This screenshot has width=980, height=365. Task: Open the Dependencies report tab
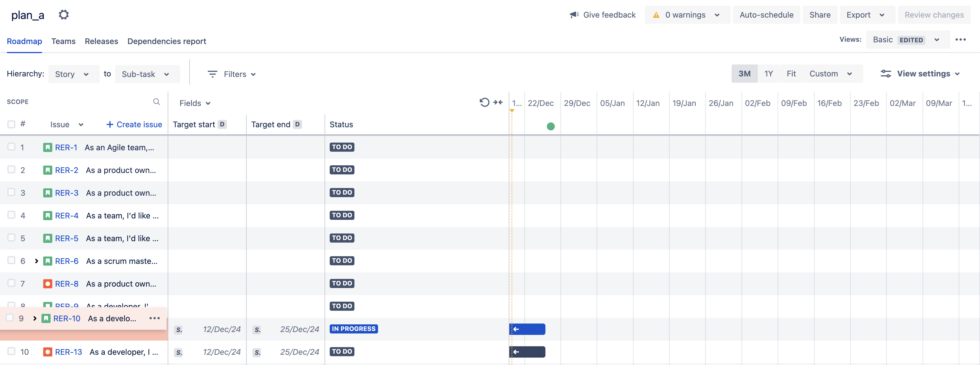(167, 41)
